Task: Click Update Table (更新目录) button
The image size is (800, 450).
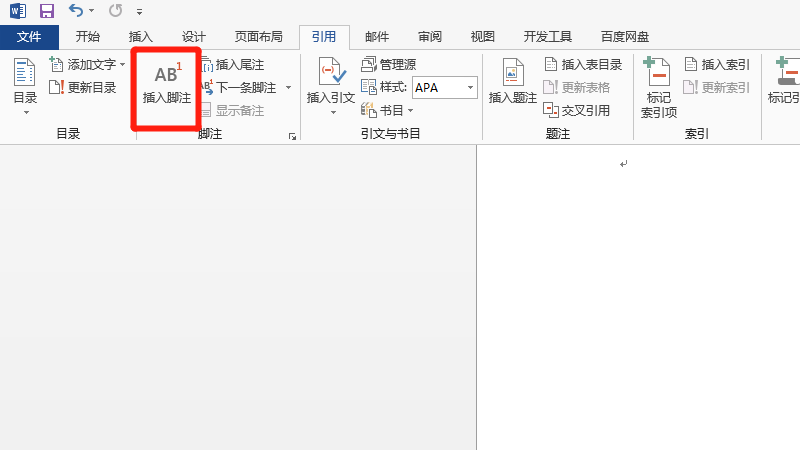Action: (83, 87)
